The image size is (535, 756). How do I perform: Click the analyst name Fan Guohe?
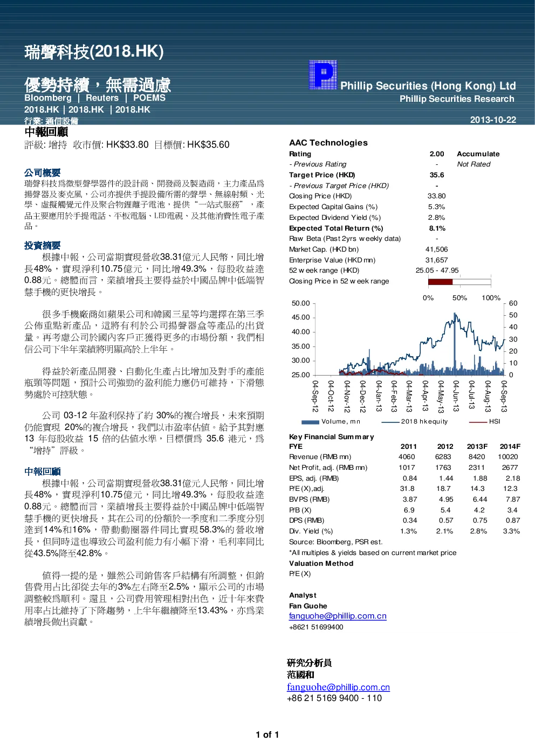(308, 606)
